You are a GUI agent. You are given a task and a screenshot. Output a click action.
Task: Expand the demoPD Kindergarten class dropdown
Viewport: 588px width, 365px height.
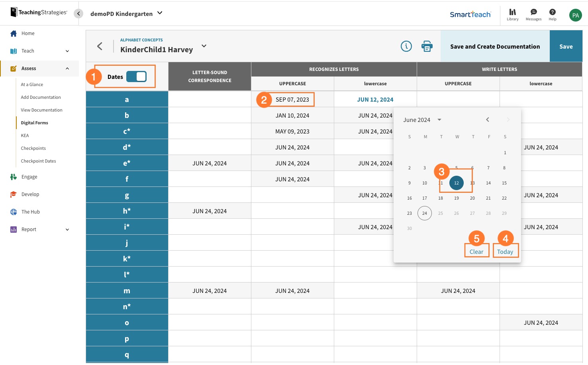point(160,13)
